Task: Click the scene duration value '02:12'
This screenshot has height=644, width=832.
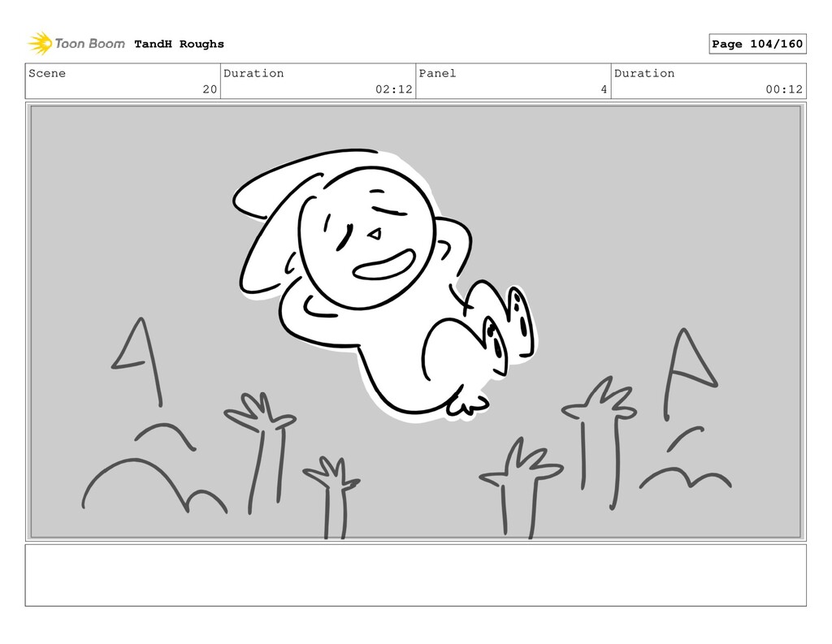Action: pos(394,89)
